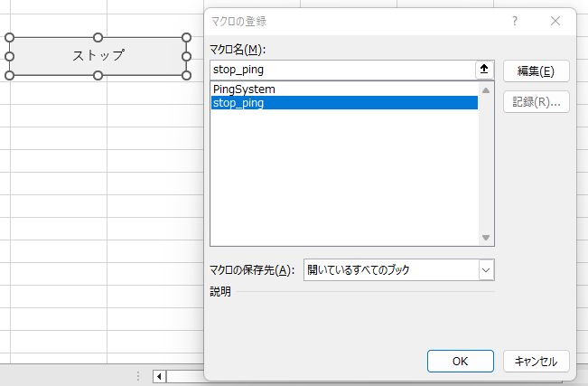The height and width of the screenshot is (386, 588).
Task: Click the macro list scroll up arrow
Action: [486, 90]
